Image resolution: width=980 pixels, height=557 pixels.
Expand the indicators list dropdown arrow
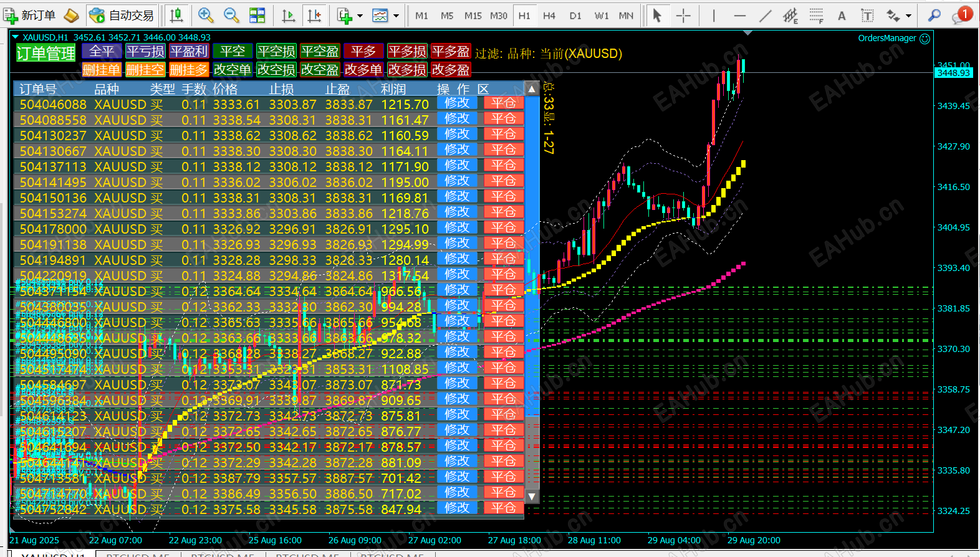pos(360,16)
